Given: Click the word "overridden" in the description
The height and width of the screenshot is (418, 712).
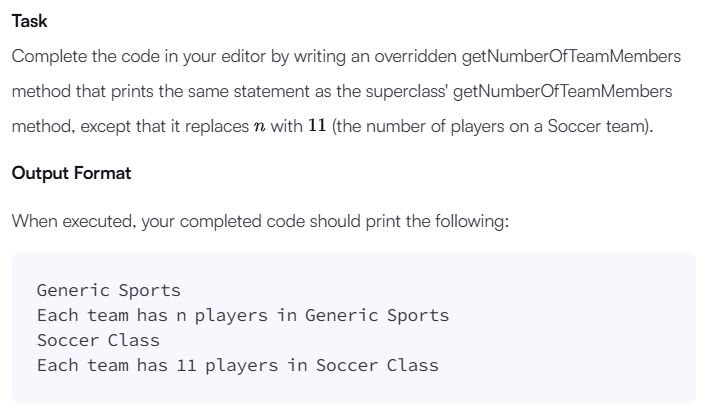Looking at the screenshot, I should [415, 56].
